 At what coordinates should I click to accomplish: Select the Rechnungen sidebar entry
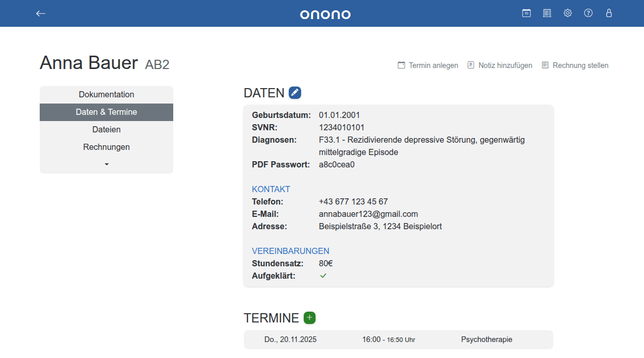(x=106, y=147)
